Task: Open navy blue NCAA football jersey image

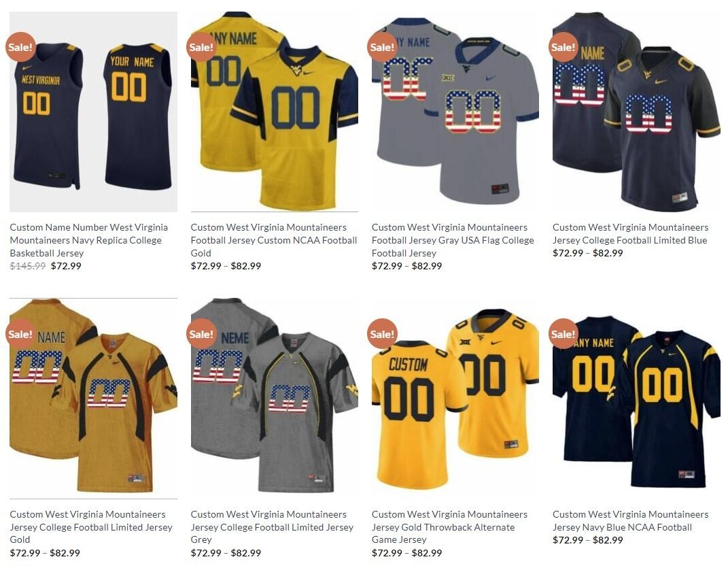Action: (x=636, y=399)
